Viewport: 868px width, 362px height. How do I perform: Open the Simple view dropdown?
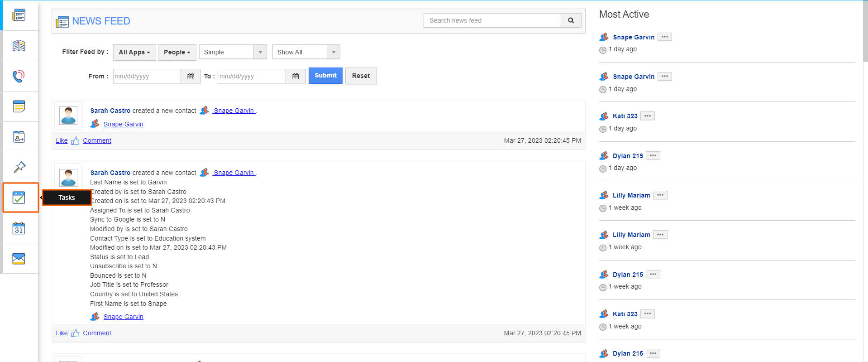point(233,52)
